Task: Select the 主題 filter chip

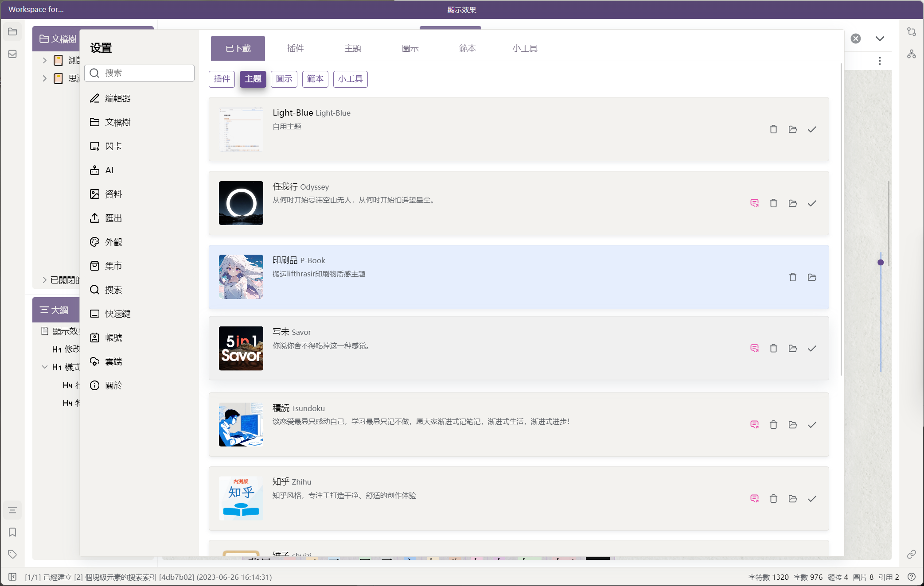Action: [x=253, y=79]
